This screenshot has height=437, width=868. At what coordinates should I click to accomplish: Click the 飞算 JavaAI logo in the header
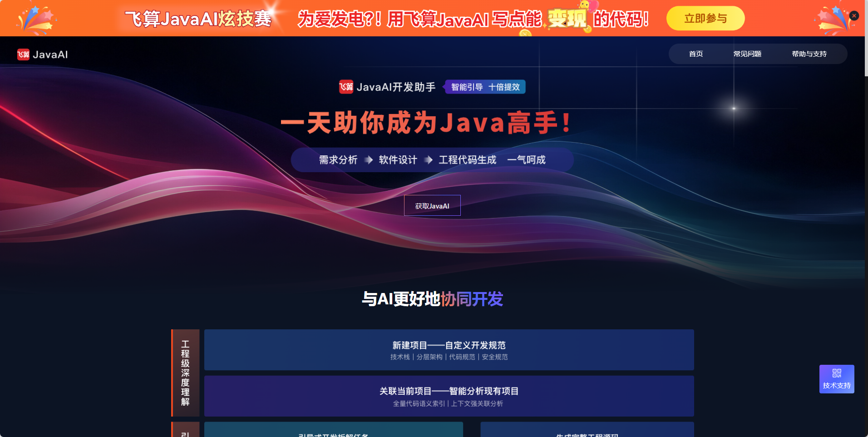[x=43, y=55]
